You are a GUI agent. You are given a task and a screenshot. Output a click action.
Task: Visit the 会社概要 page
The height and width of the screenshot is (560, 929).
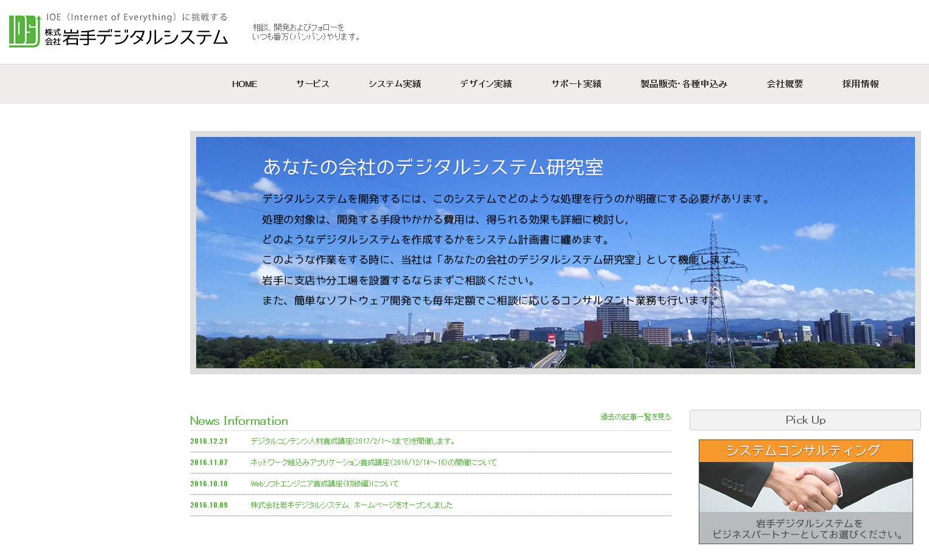[x=785, y=84]
